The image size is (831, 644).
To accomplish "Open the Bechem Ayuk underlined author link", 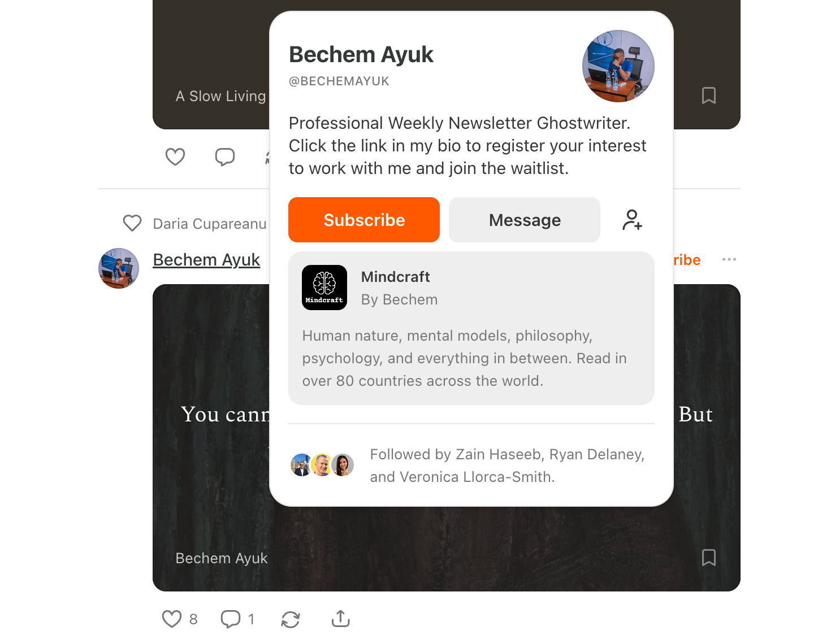I will pos(206,259).
